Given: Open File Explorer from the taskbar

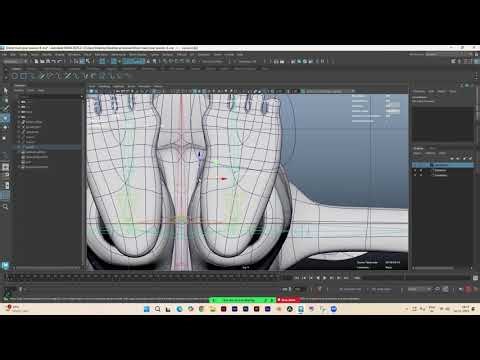Looking at the screenshot, I should point(212,309).
